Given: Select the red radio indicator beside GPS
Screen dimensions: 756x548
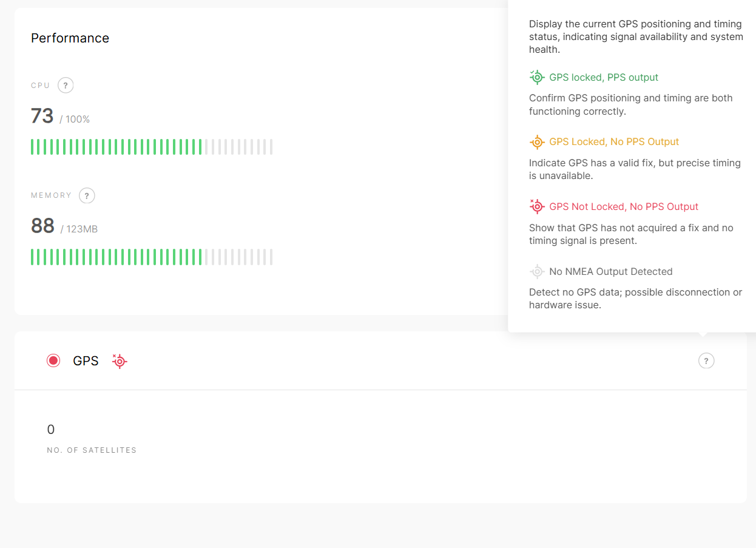Looking at the screenshot, I should (53, 360).
